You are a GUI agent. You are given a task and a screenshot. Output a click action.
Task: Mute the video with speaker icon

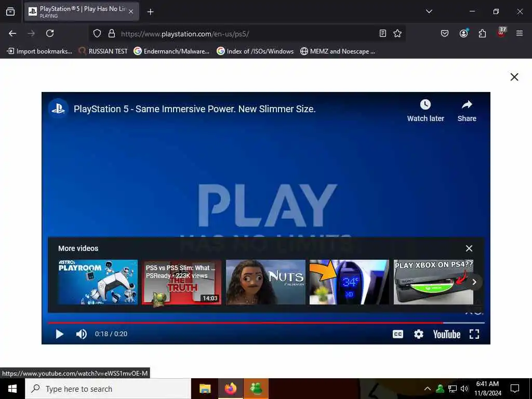click(x=82, y=334)
